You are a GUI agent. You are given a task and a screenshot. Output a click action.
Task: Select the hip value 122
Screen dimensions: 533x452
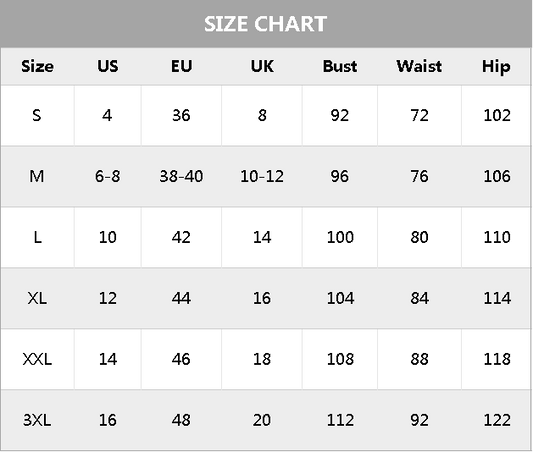click(x=497, y=420)
